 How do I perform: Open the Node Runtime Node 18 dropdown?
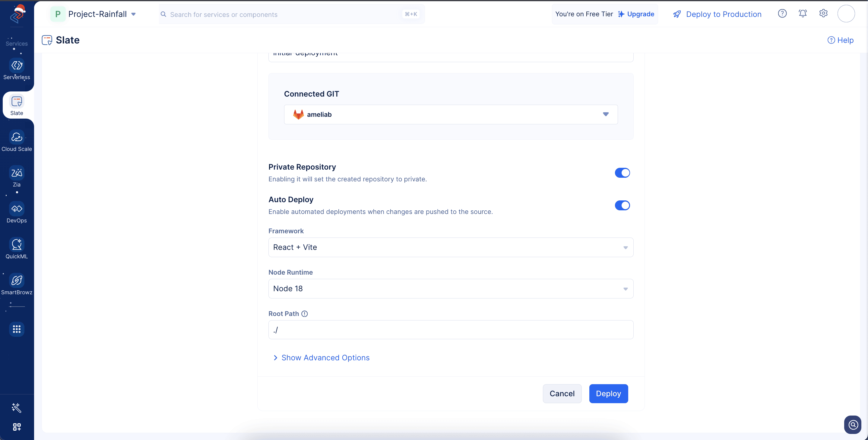tap(451, 289)
